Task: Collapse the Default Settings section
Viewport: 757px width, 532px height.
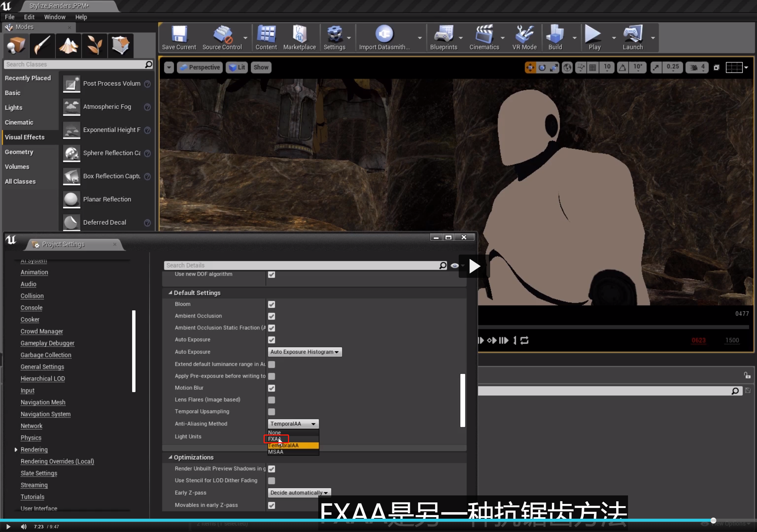Action: (x=170, y=293)
